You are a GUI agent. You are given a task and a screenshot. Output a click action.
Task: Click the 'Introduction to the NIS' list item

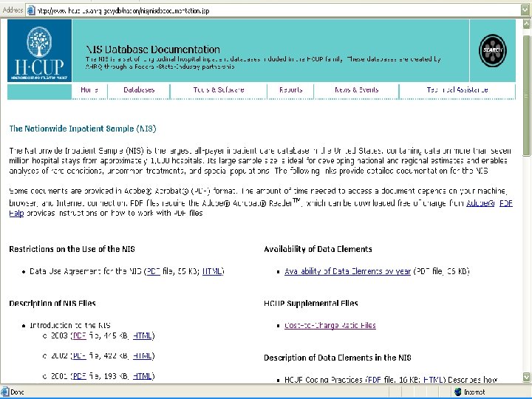70,325
